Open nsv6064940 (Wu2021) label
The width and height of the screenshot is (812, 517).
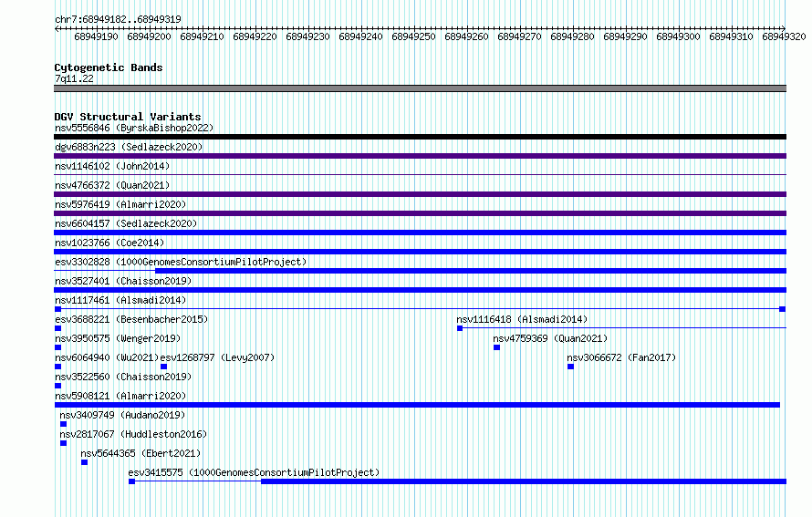click(107, 357)
